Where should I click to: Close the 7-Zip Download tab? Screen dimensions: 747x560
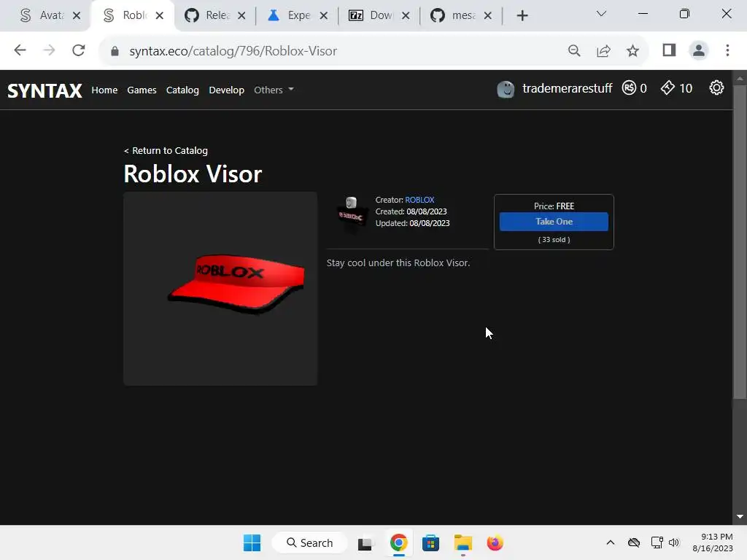pyautogui.click(x=406, y=16)
